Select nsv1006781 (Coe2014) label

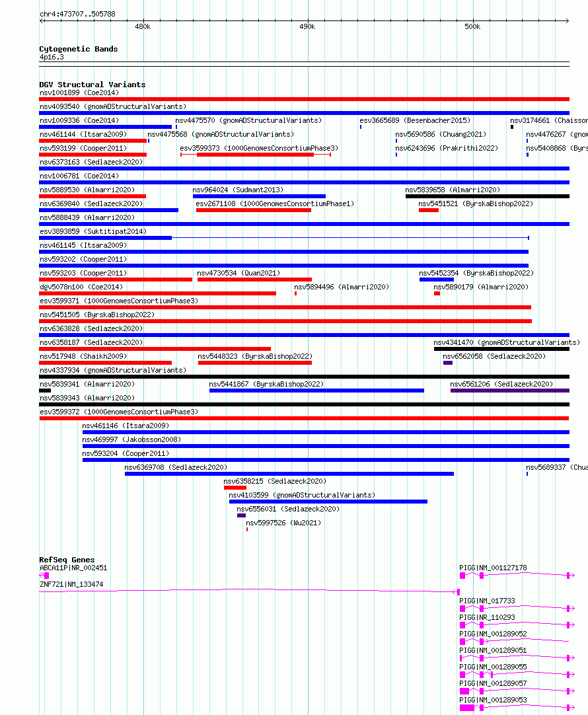pos(79,176)
